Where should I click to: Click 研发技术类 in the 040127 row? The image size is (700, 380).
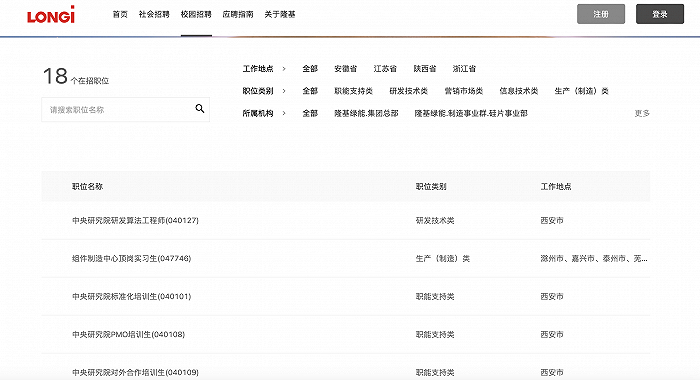[435, 221]
